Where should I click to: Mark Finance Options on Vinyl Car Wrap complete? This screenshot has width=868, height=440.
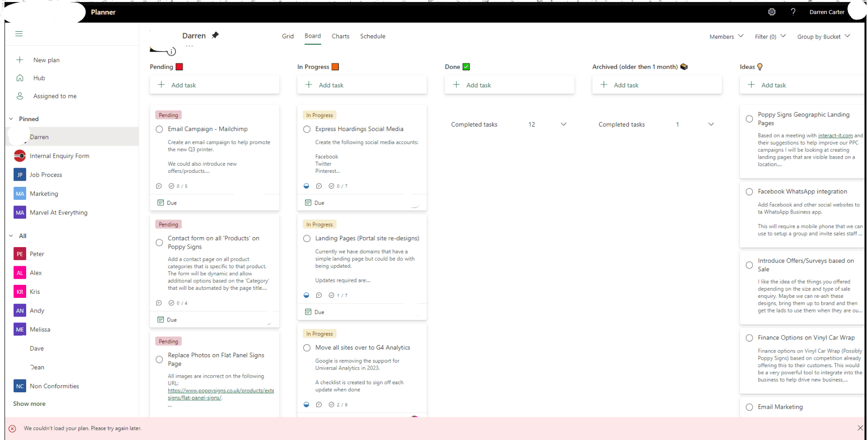click(749, 338)
